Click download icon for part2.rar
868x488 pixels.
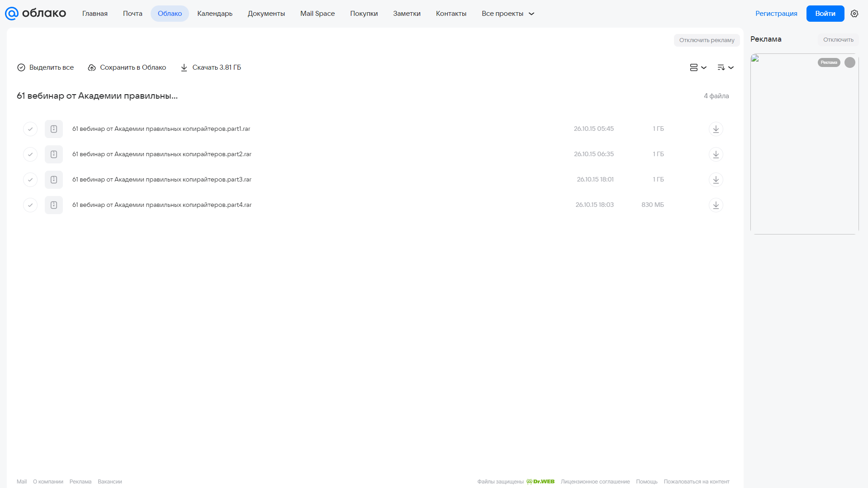click(716, 154)
